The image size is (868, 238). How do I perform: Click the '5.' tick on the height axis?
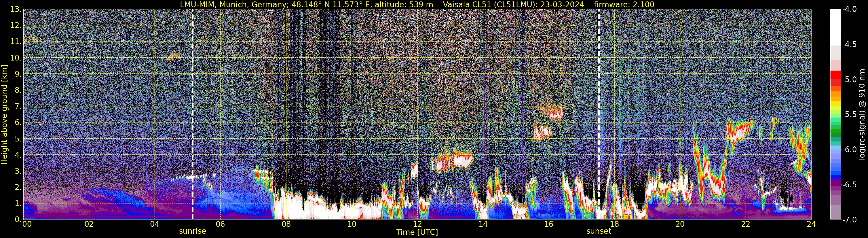(18, 139)
